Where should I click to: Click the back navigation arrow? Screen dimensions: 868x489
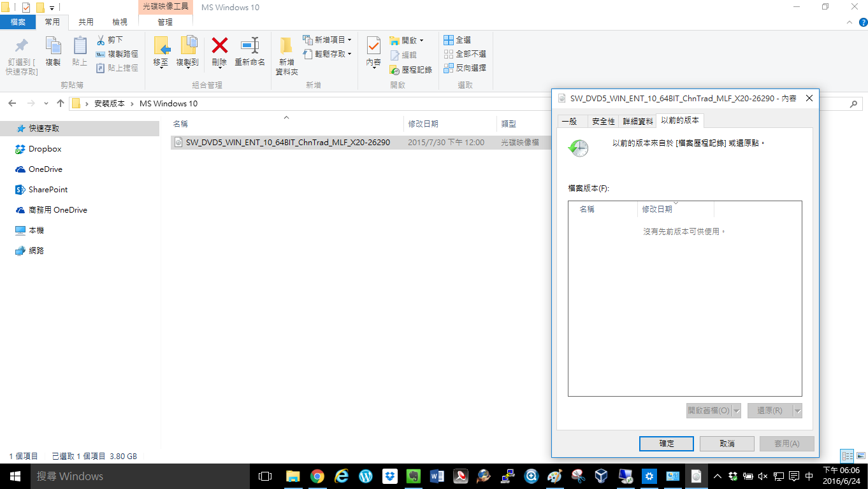13,103
